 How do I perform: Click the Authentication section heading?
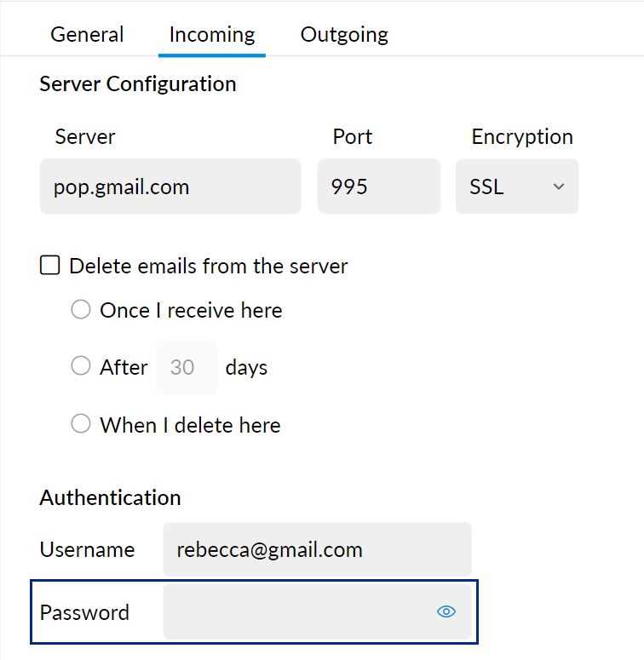(110, 498)
